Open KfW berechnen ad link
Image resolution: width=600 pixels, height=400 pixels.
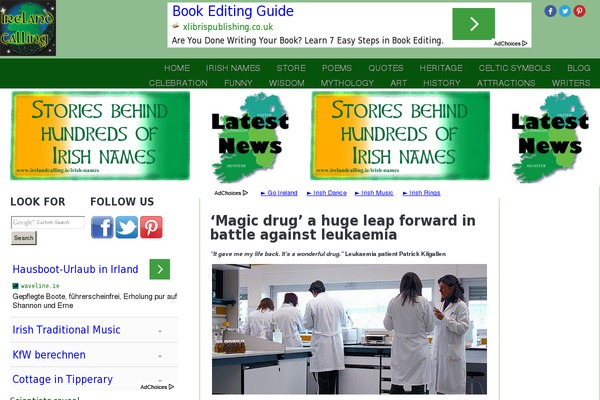[x=49, y=355]
